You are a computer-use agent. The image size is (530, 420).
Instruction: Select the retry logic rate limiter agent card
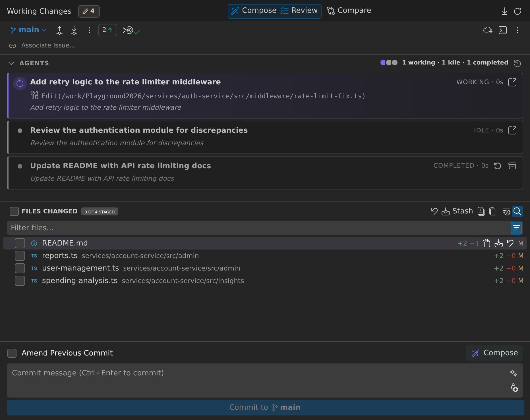tap(265, 95)
